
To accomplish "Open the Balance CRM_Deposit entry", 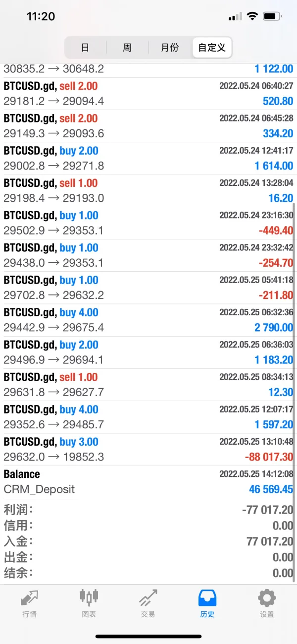I will [x=148, y=481].
